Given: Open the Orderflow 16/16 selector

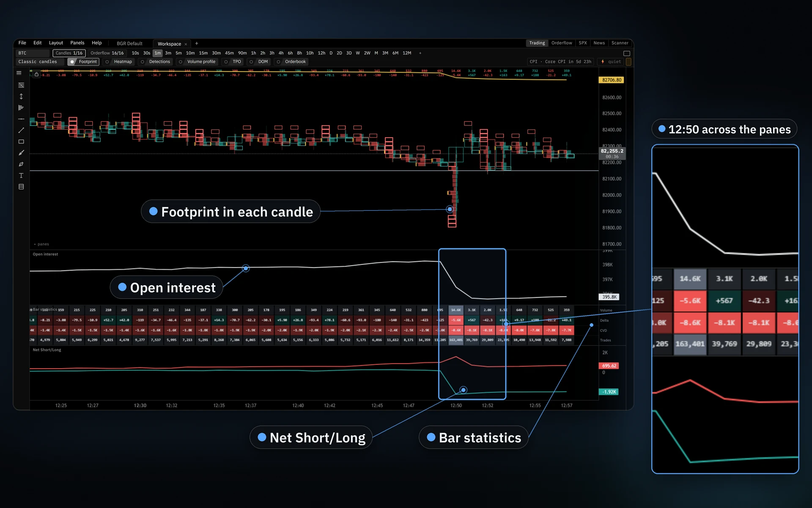Looking at the screenshot, I should [107, 53].
